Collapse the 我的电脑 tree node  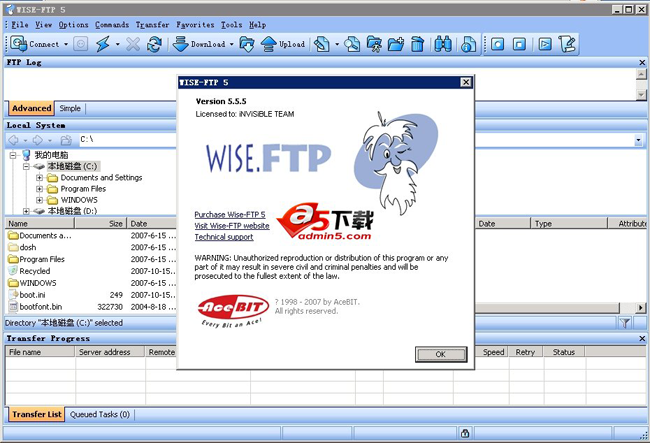click(13, 155)
